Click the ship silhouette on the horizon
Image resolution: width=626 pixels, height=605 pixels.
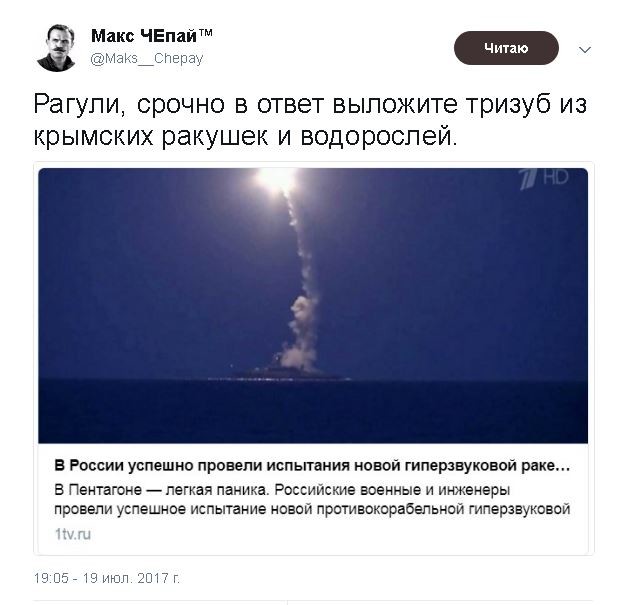[279, 375]
